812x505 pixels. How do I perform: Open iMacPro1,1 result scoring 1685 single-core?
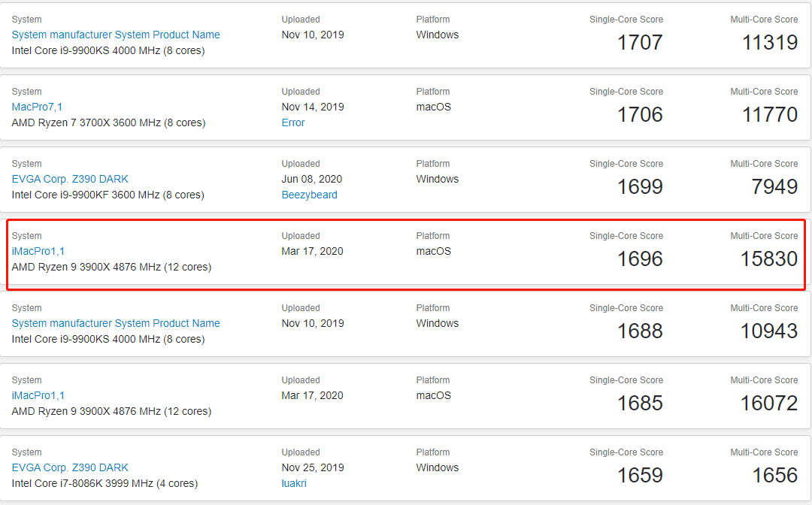[38, 396]
